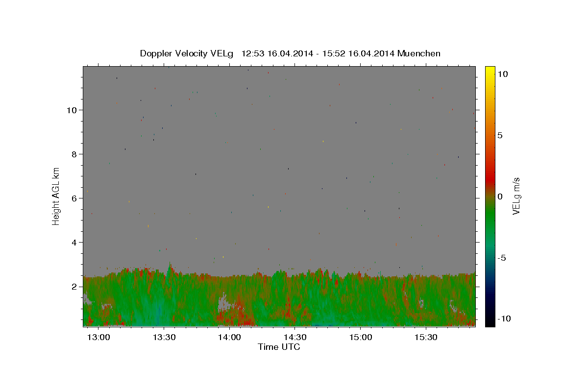Click the 'VELg m/s' colorbar label
The image size is (588, 392).
click(516, 196)
